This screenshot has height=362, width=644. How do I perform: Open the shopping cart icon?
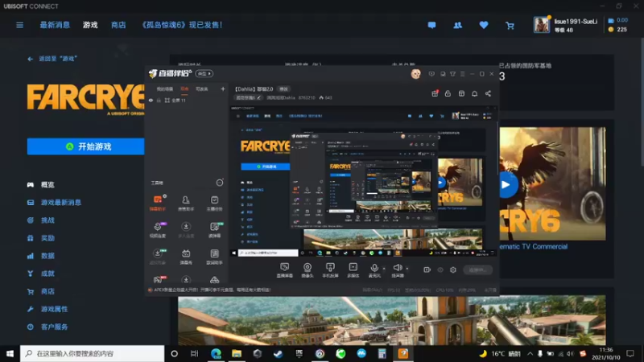click(x=510, y=26)
